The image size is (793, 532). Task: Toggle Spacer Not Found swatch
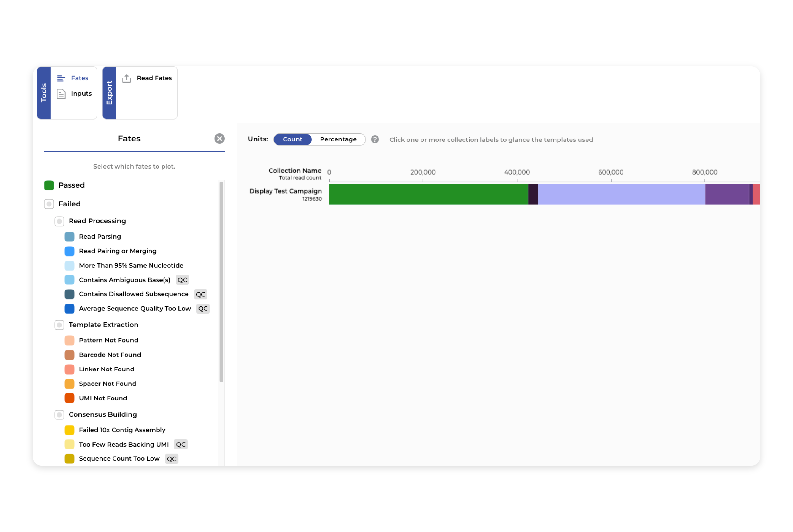(x=70, y=384)
